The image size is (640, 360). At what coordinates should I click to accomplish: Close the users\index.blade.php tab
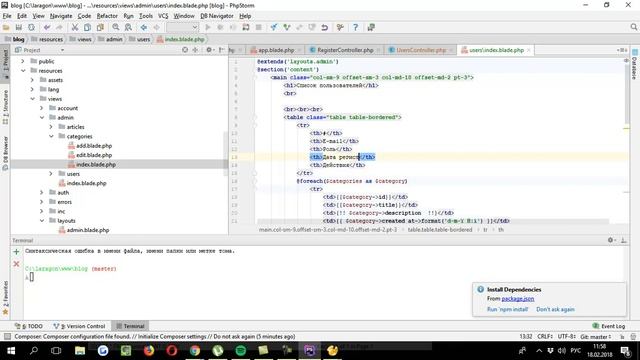click(x=529, y=50)
